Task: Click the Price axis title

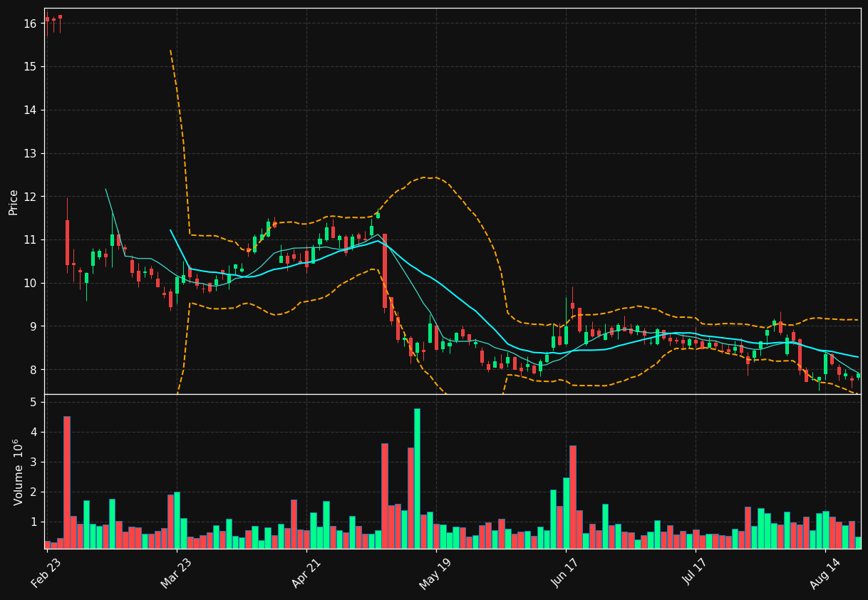Action: [x=14, y=202]
